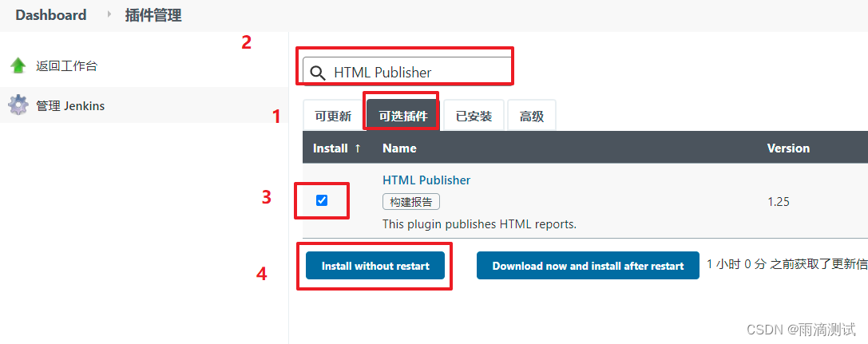
Task: Click 'This plugin publishes HTML reports.' description
Action: point(479,224)
